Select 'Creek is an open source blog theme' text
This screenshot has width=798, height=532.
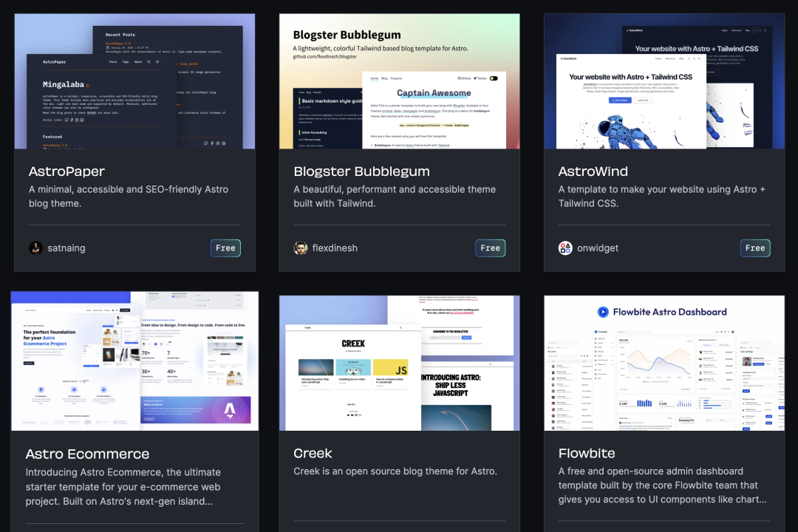coord(395,471)
